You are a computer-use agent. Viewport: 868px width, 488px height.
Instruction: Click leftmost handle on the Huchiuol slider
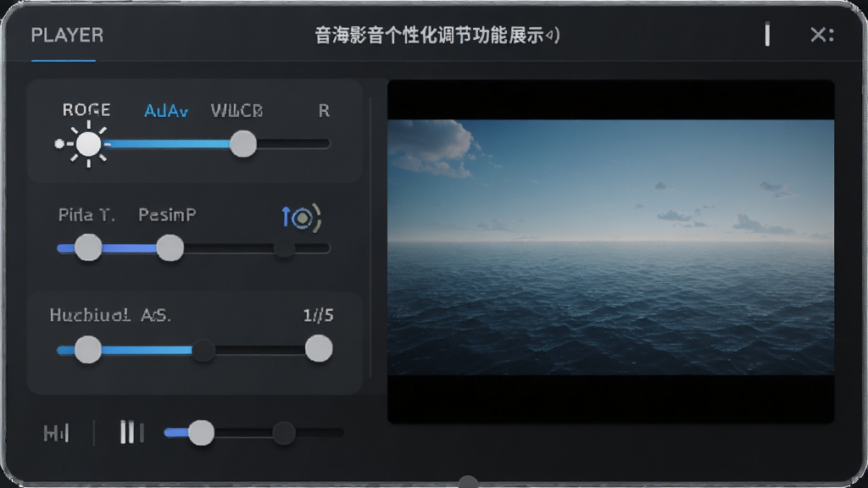pos(88,350)
